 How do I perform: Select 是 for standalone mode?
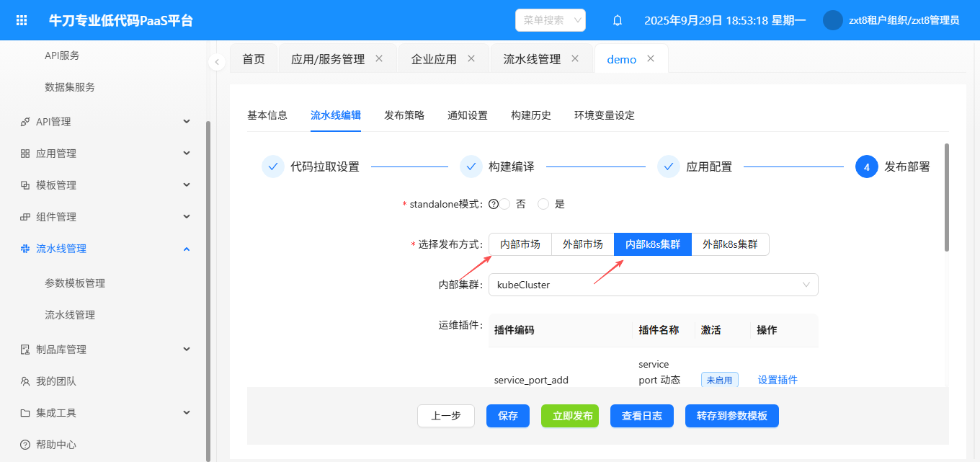point(543,204)
